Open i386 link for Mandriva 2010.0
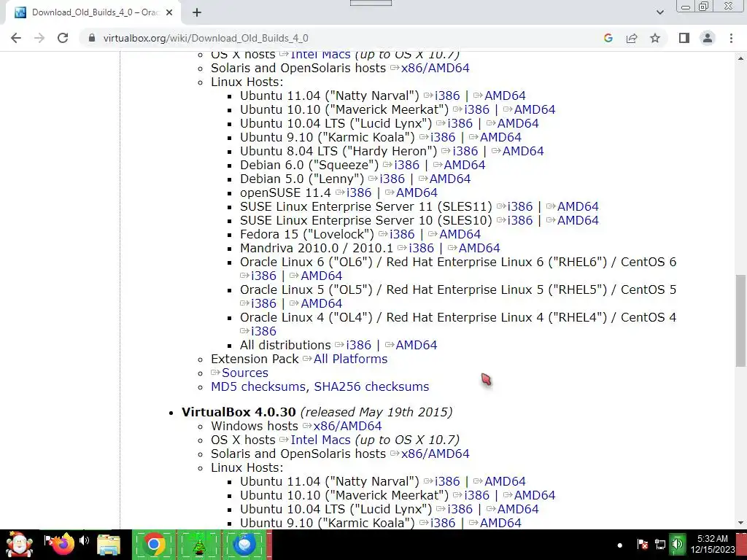 tap(422, 248)
